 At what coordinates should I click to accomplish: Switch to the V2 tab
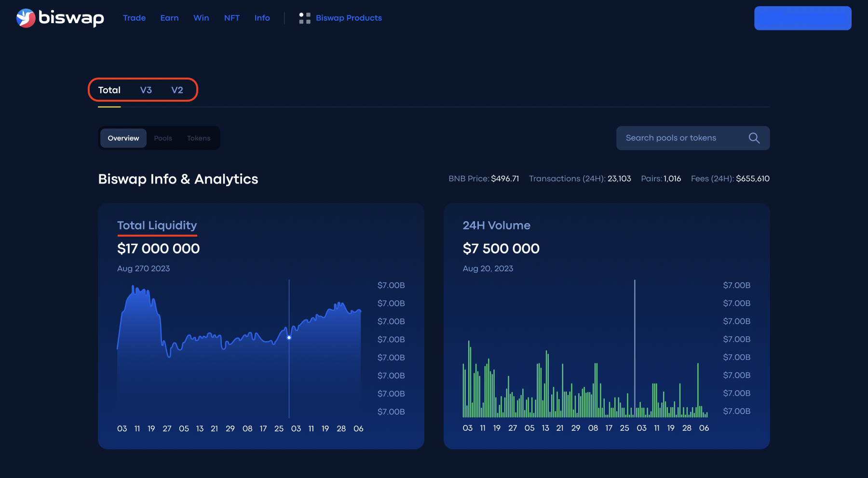click(x=177, y=90)
